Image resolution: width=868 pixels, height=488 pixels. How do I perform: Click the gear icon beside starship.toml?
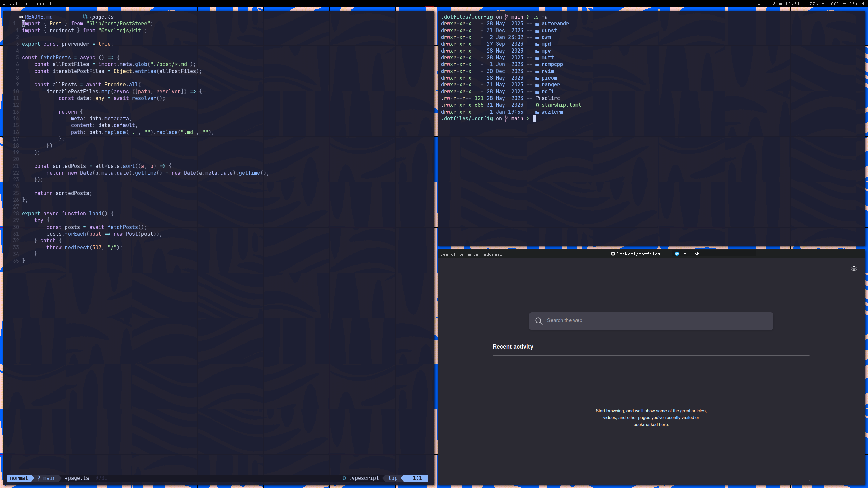pyautogui.click(x=537, y=105)
